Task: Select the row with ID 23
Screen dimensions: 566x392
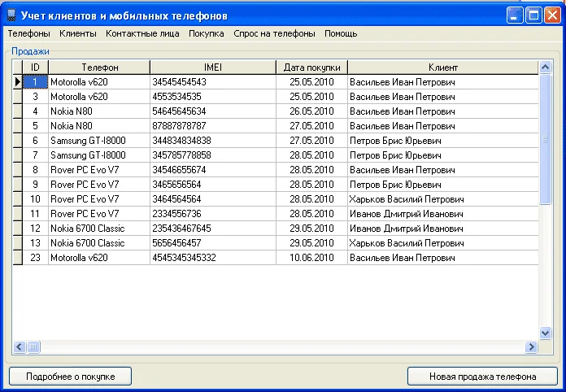Action: [35, 258]
